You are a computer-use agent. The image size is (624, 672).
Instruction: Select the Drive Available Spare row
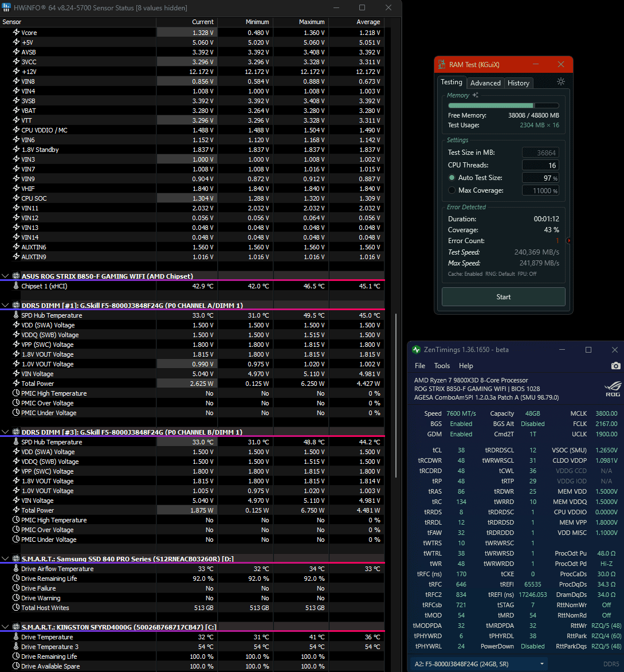pyautogui.click(x=192, y=666)
